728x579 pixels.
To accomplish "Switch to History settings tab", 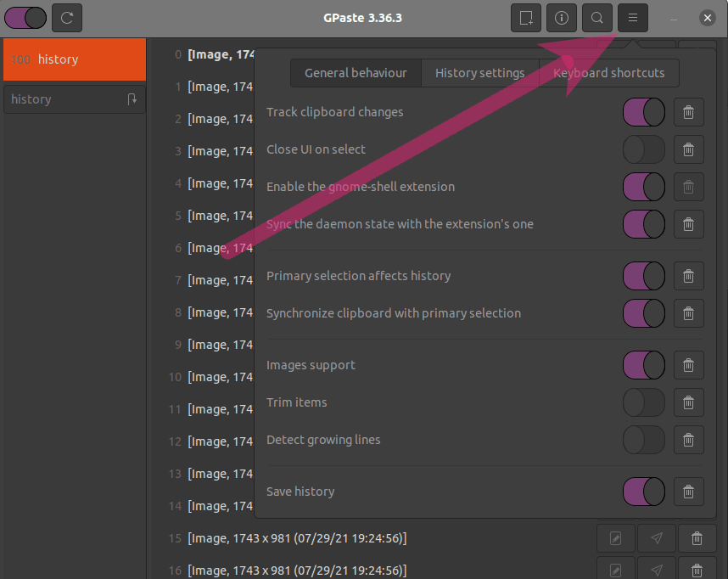I will (479, 73).
